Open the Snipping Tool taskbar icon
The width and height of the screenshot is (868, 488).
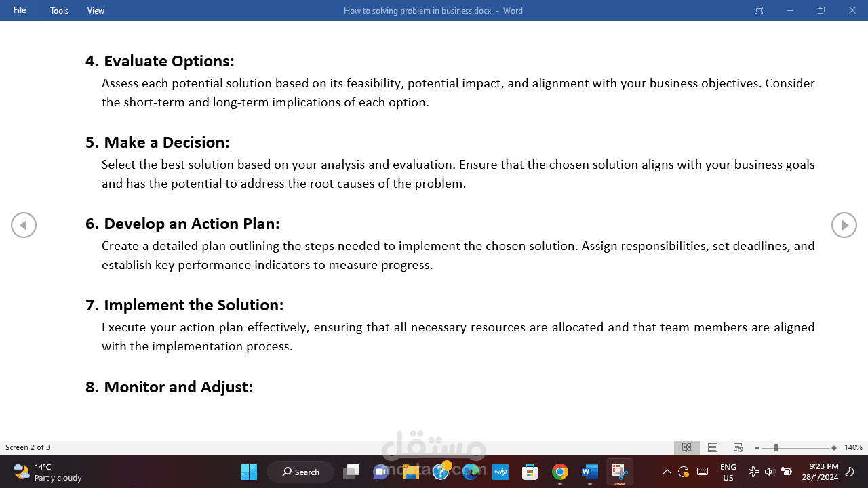click(619, 472)
